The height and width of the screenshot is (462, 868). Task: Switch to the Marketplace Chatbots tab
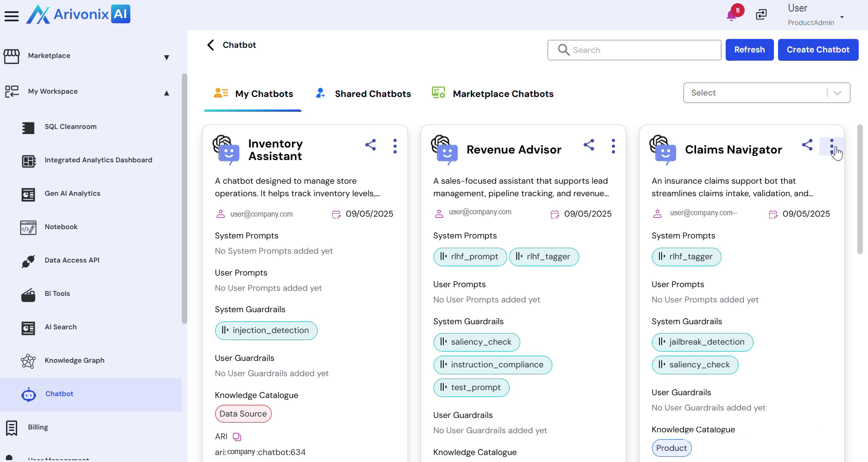pyautogui.click(x=492, y=94)
